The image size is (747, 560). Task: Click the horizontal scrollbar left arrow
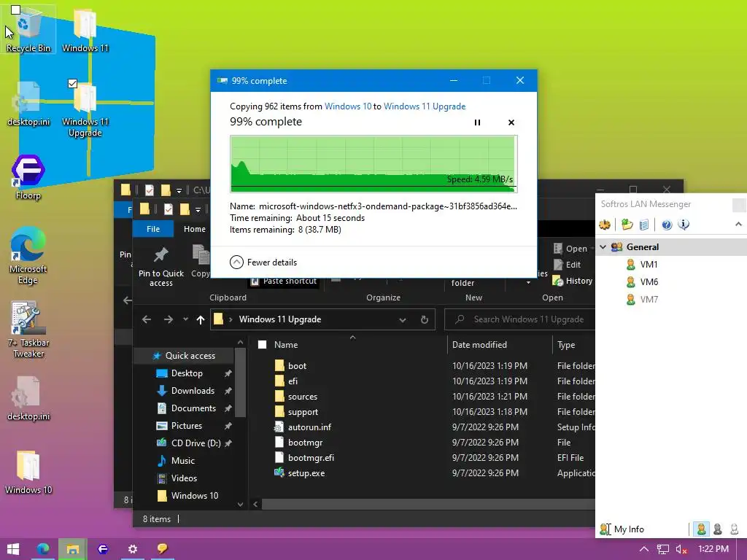pos(255,504)
